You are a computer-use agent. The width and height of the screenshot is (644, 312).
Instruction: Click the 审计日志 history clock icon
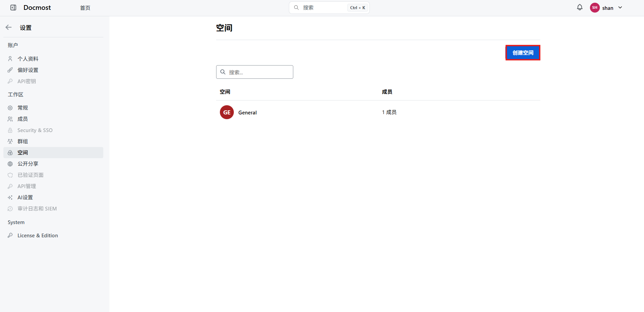point(10,208)
